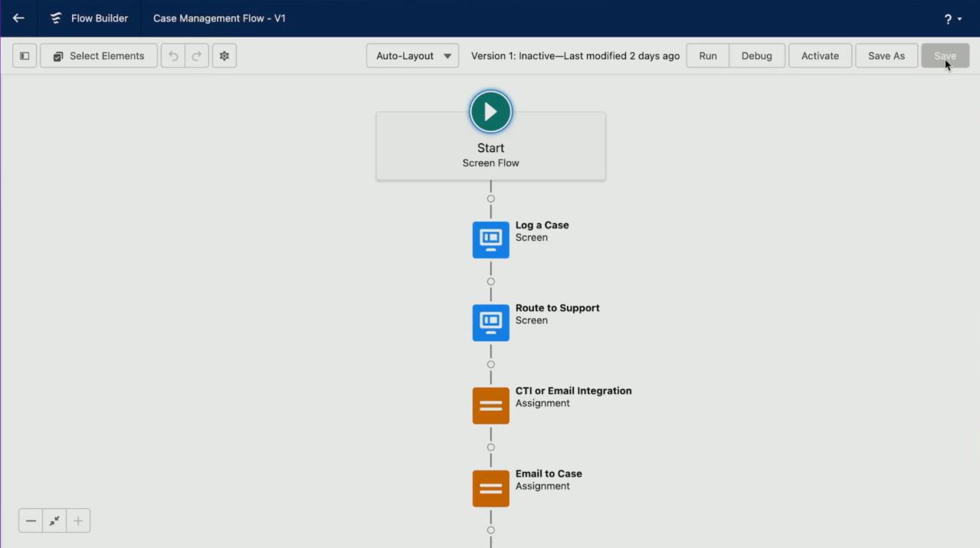Click the Run button
Screen dimensions: 980x548
point(708,56)
